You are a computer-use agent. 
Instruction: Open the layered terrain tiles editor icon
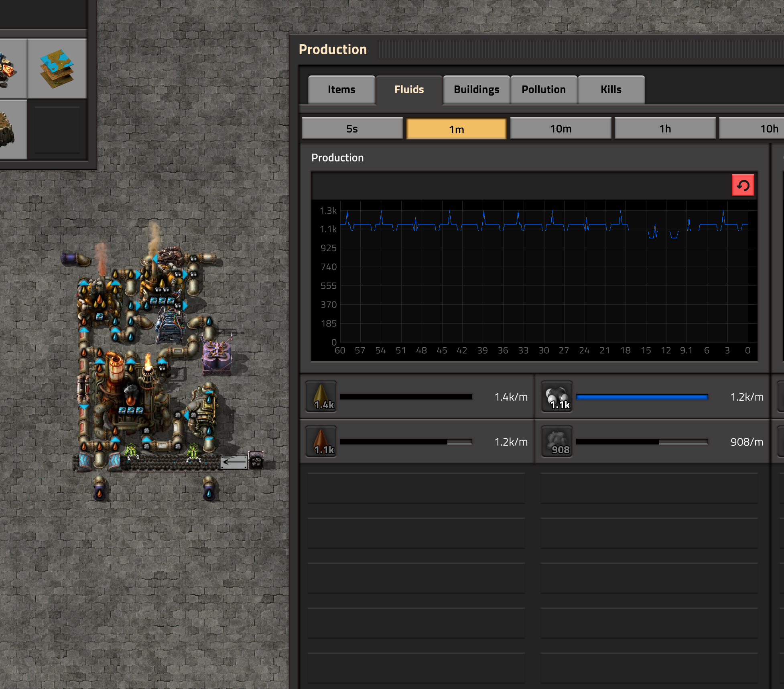point(57,68)
